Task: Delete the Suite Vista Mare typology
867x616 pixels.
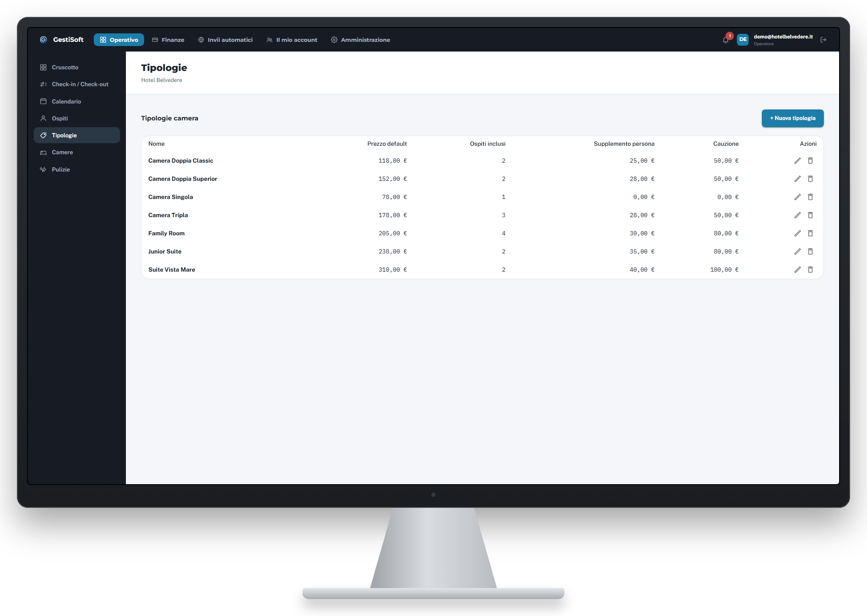Action: point(810,270)
